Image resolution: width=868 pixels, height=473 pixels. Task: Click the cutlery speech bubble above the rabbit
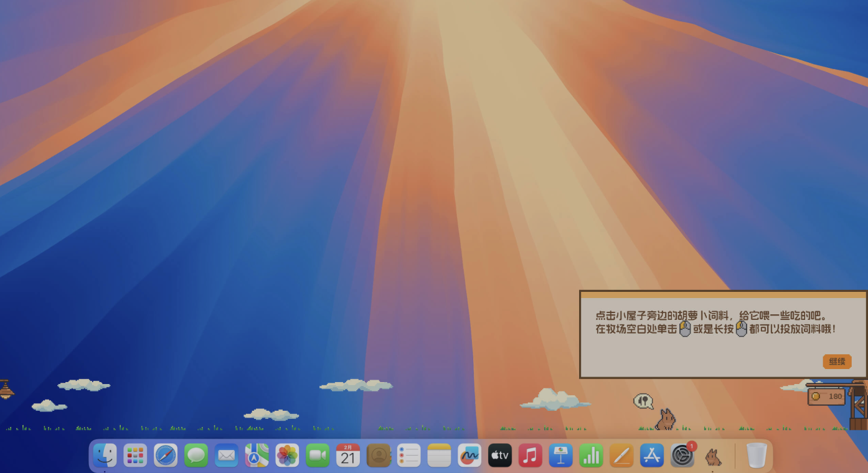click(644, 401)
